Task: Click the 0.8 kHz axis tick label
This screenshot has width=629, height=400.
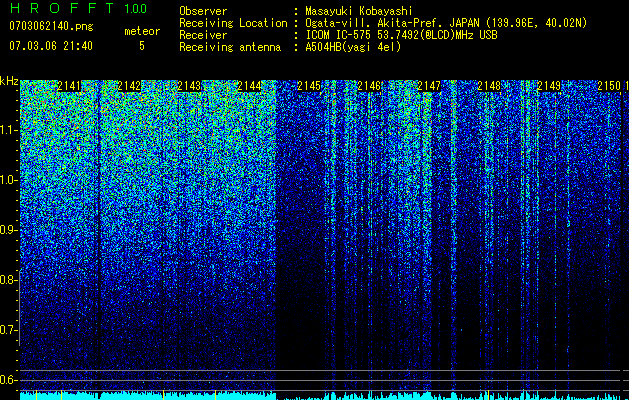Action: (9, 280)
